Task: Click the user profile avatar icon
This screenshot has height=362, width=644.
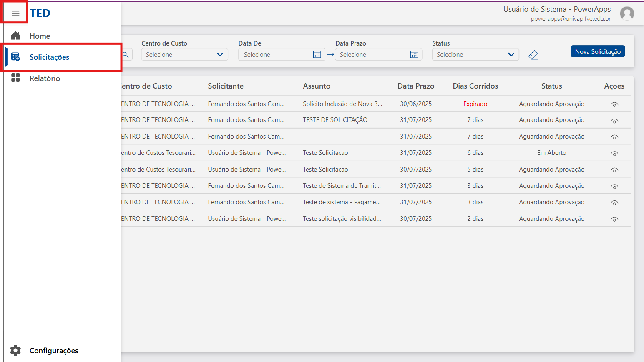Action: [x=627, y=13]
